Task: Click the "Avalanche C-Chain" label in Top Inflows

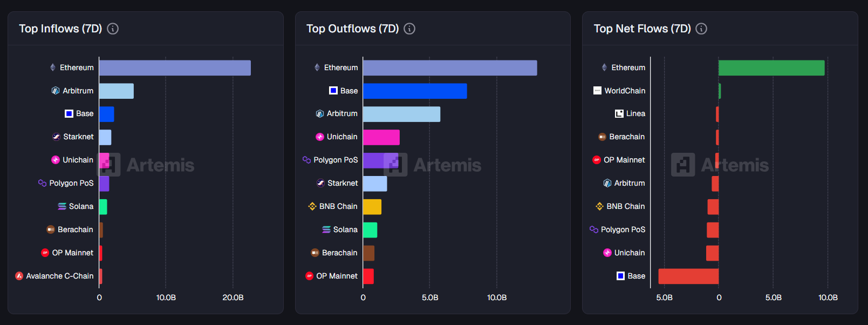Action: (60, 276)
